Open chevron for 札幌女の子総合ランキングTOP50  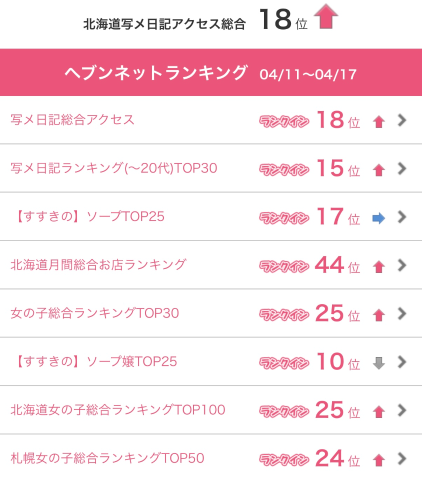click(x=402, y=458)
